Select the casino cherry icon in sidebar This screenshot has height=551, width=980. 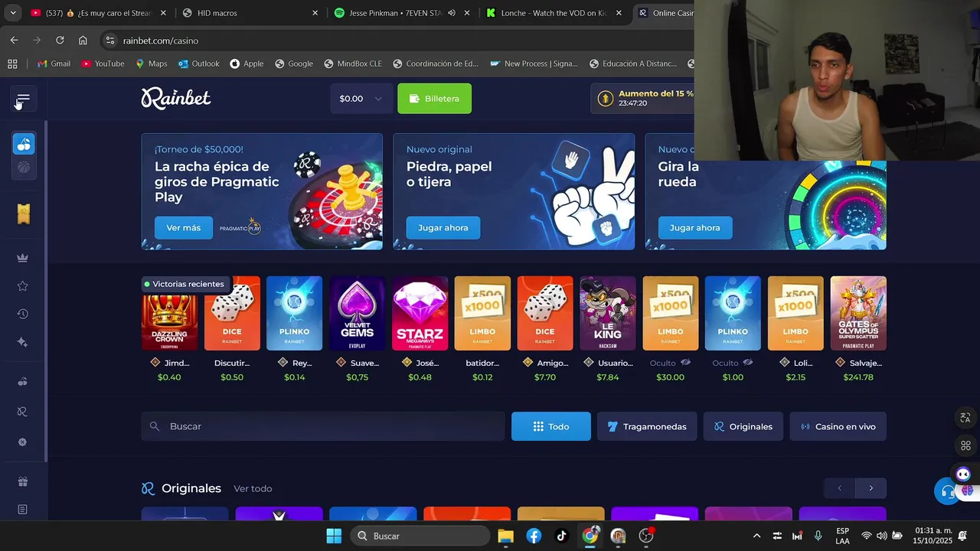pos(24,144)
